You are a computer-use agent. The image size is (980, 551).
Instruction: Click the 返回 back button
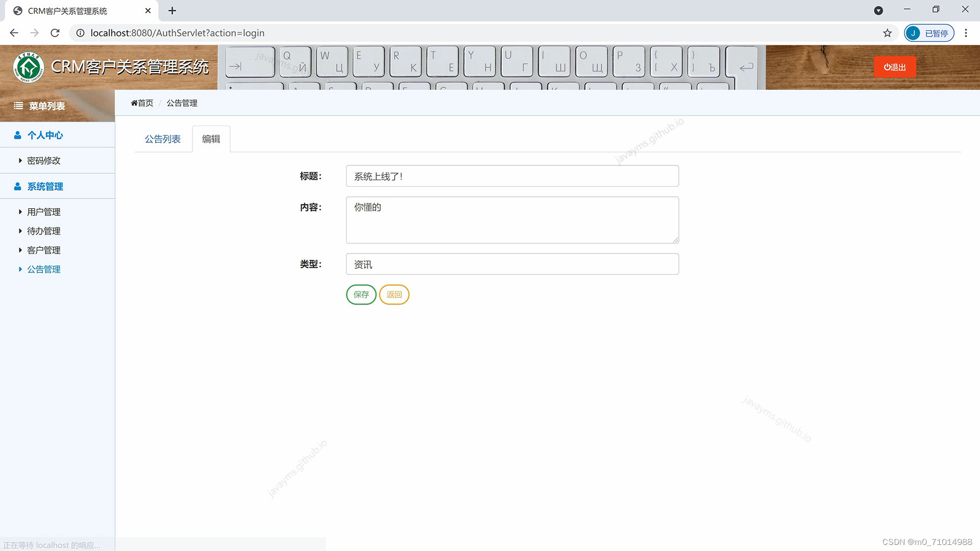click(x=394, y=294)
